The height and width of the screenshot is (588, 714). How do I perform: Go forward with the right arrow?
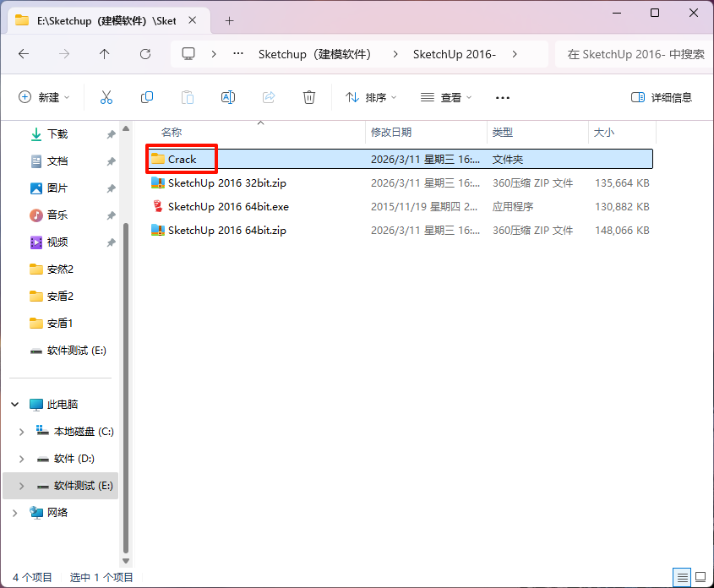[64, 54]
